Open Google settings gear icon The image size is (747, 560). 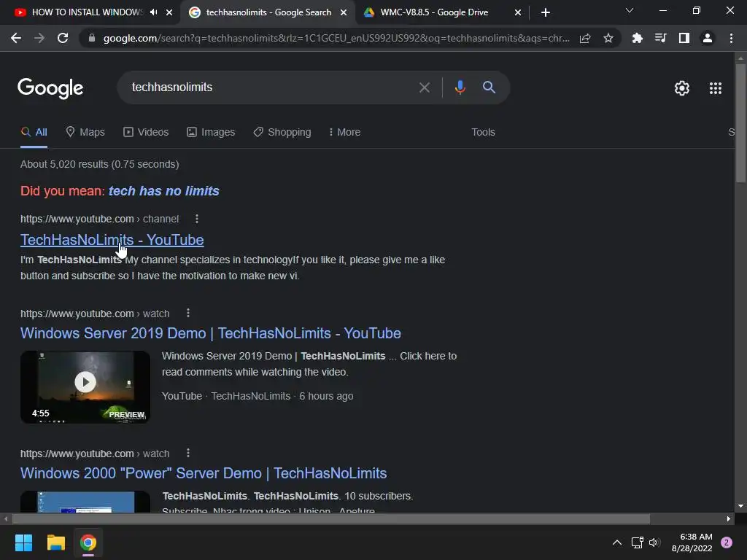[x=682, y=88]
